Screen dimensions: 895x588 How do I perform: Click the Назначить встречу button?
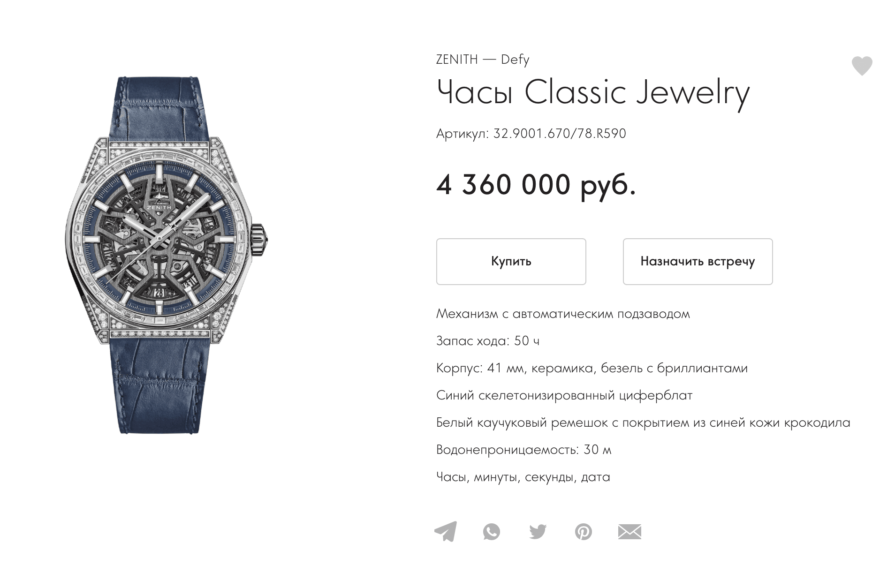[x=697, y=261]
